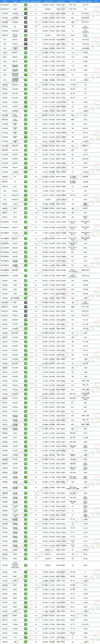Click the VH45DE engine code cell
This screenshot has width=100, height=644.
pyautogui.click(x=86, y=187)
